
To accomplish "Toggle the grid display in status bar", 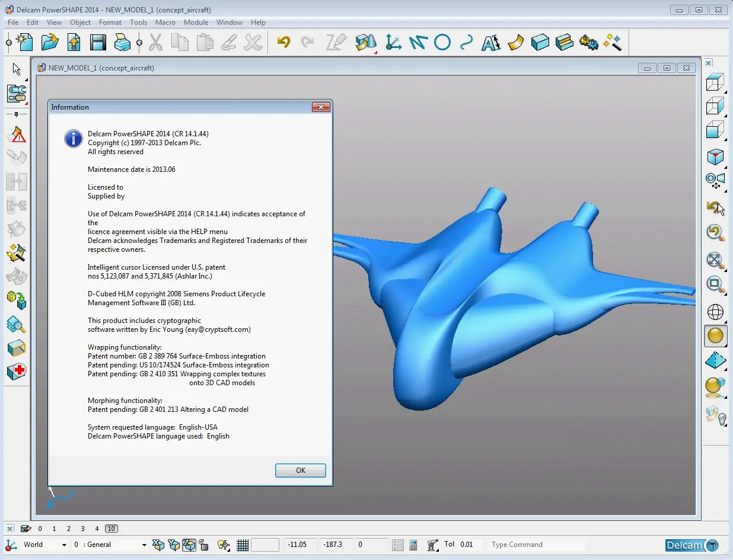I will [242, 545].
